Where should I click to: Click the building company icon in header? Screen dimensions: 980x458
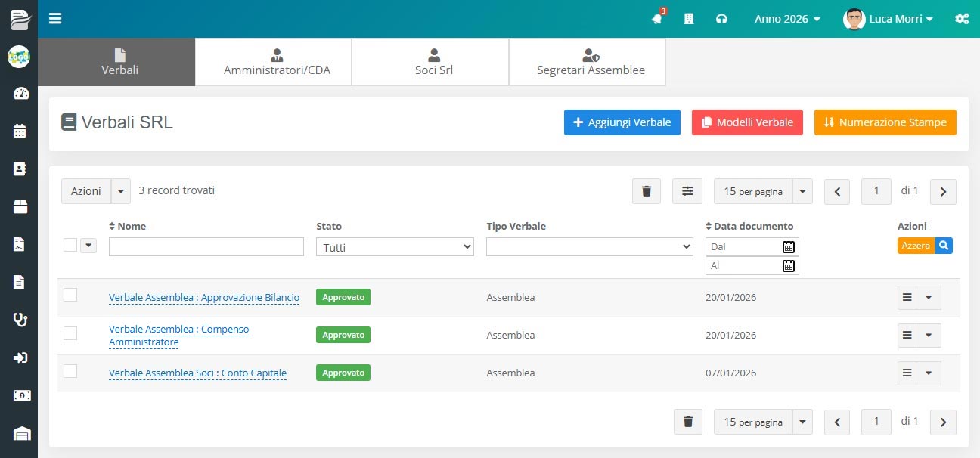[689, 19]
